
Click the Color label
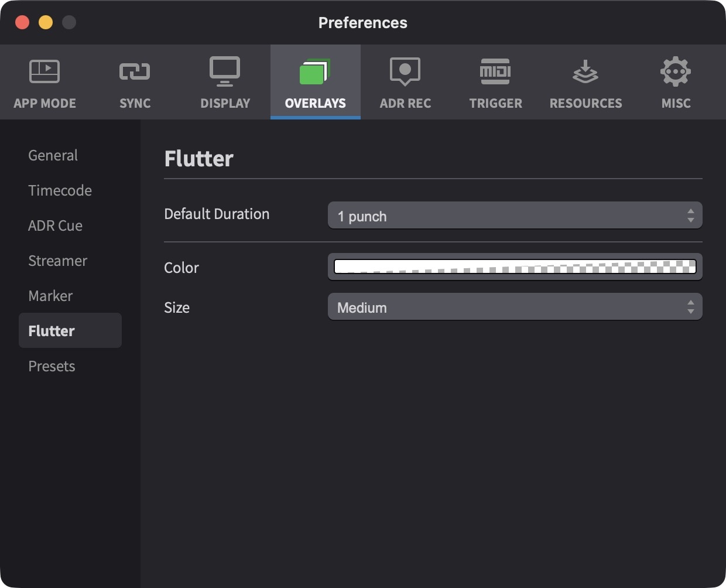point(181,268)
